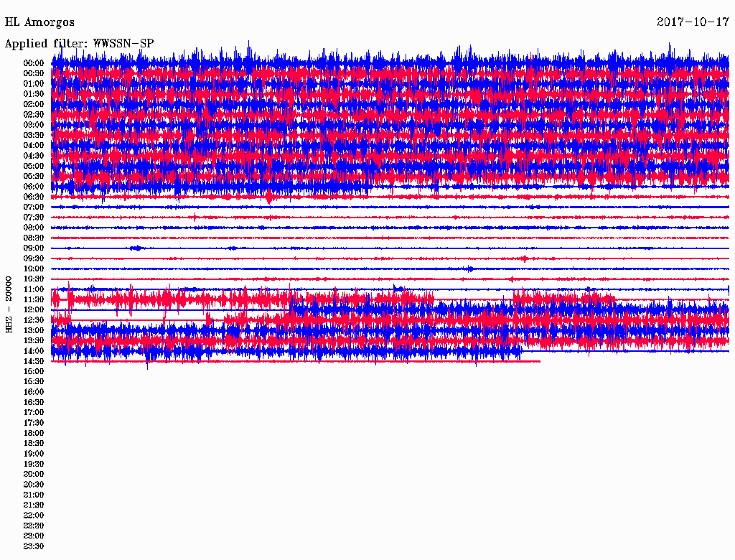This screenshot has width=735, height=560.
Task: Select the 22:30 time label
Action: click(34, 526)
